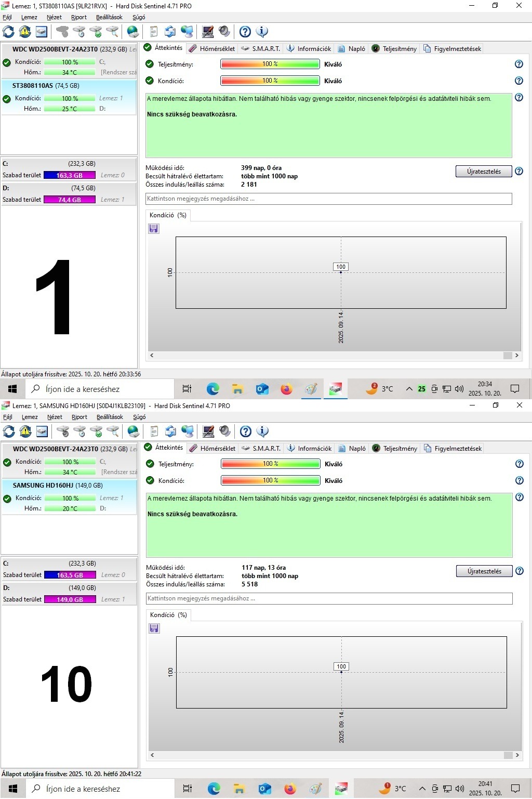This screenshot has height=799, width=532.
Task: Click the info bubble icon in the top toolbar
Action: pyautogui.click(x=262, y=32)
